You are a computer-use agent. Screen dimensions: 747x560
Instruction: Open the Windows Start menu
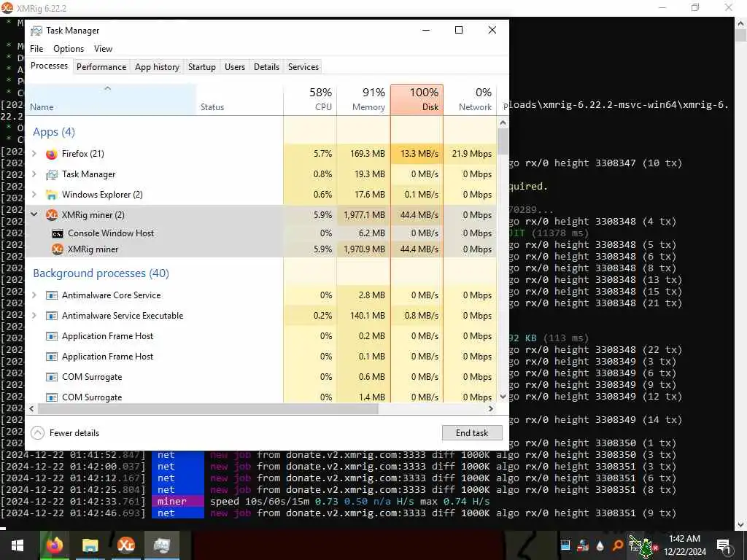pyautogui.click(x=18, y=545)
